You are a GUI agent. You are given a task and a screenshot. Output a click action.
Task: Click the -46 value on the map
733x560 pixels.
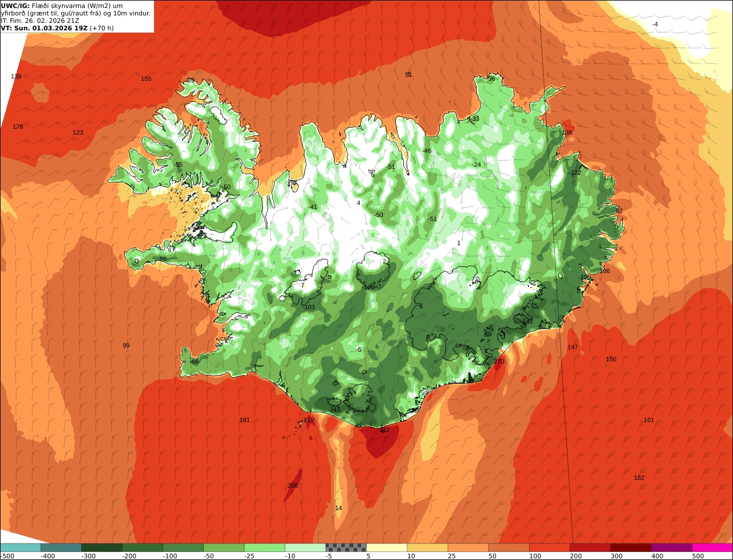pyautogui.click(x=427, y=151)
